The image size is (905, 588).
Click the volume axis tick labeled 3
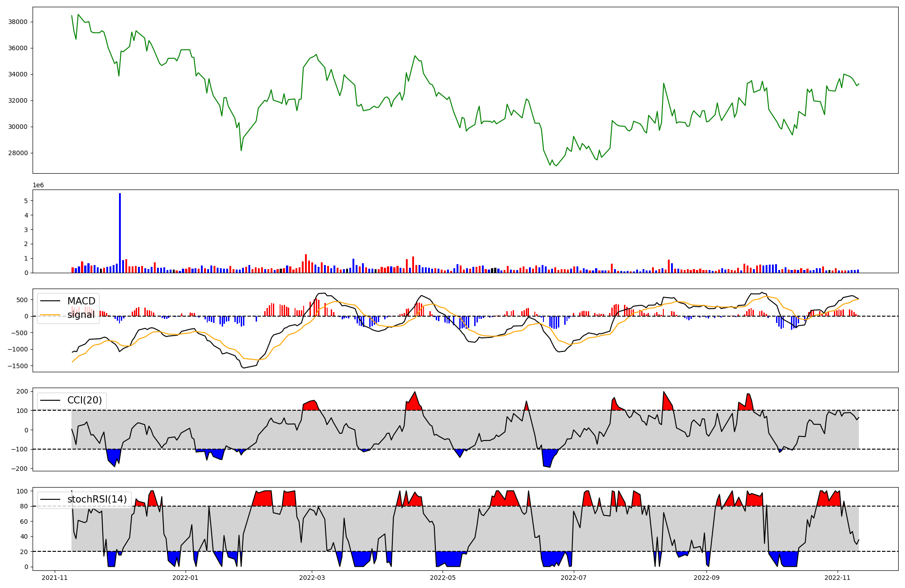[26, 230]
